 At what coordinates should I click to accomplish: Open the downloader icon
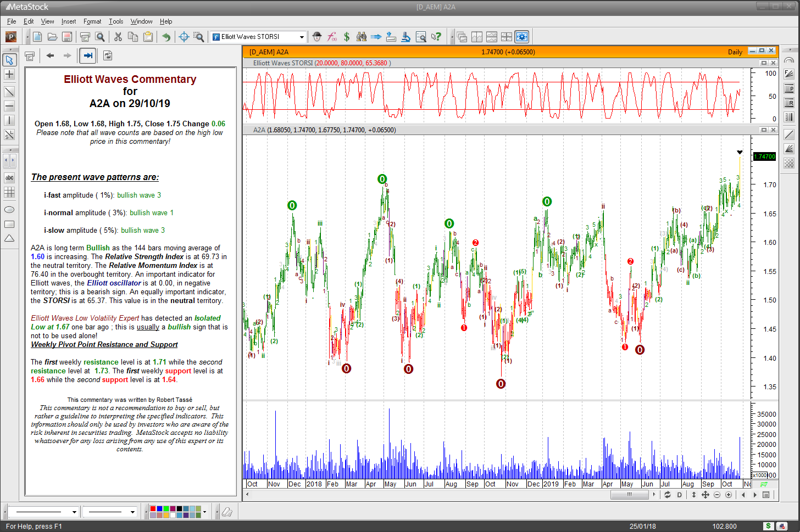click(x=391, y=37)
